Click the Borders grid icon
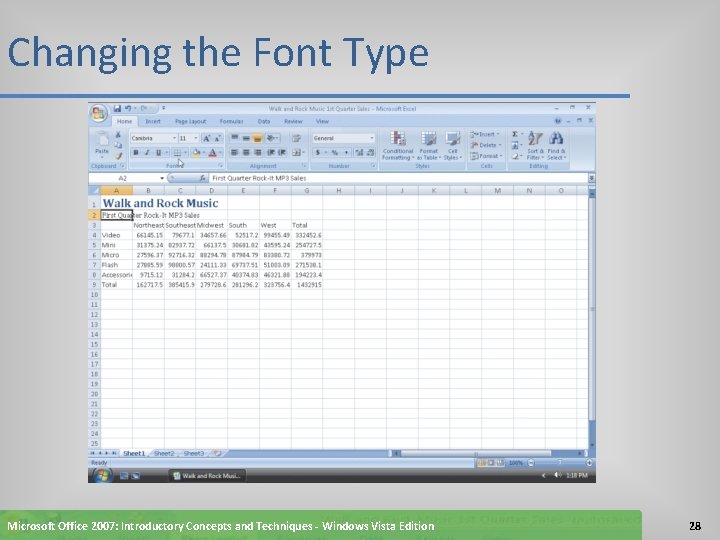This screenshot has height=540, width=720. point(177,152)
